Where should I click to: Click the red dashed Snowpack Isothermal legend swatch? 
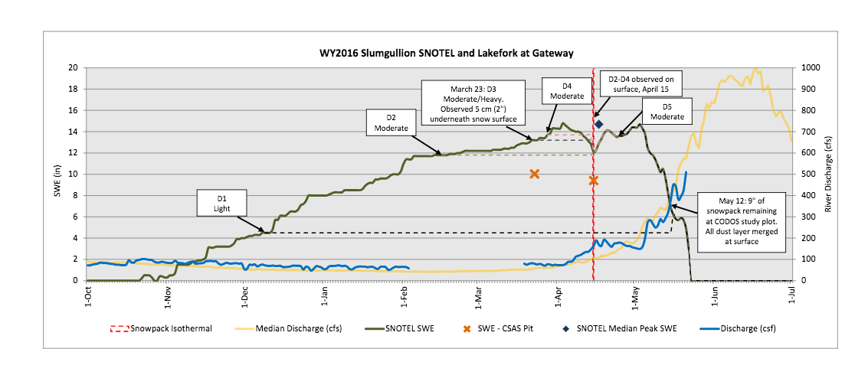119,328
